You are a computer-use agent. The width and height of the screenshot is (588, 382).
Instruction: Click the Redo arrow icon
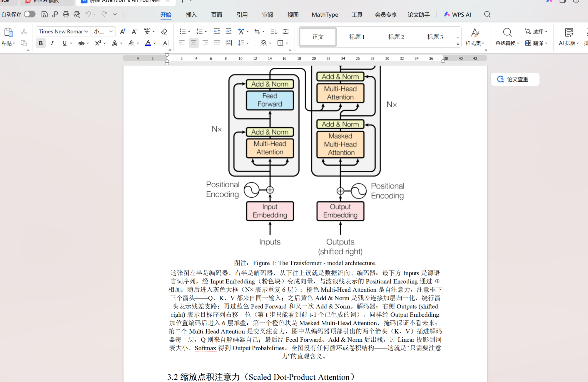point(104,14)
